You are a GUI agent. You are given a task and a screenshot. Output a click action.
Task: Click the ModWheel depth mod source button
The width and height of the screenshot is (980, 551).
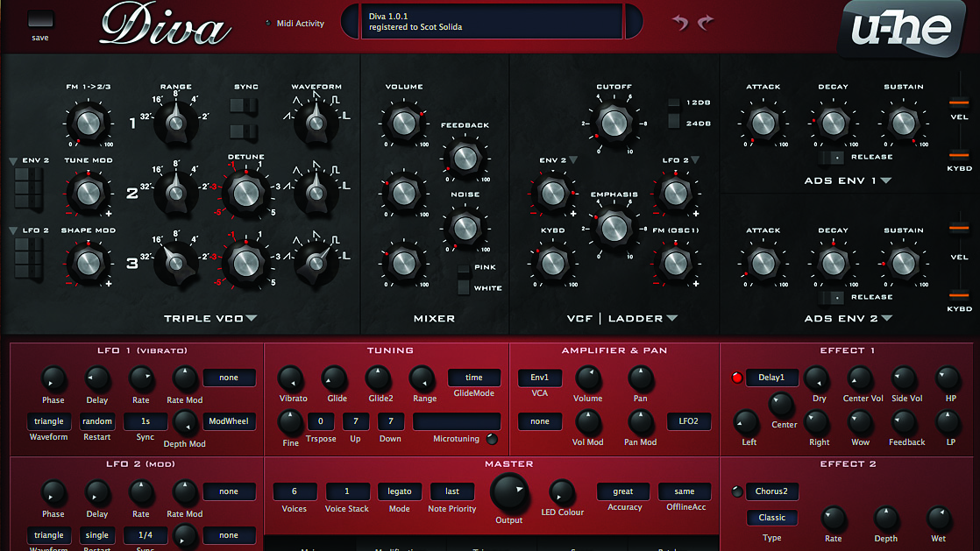[x=229, y=421]
